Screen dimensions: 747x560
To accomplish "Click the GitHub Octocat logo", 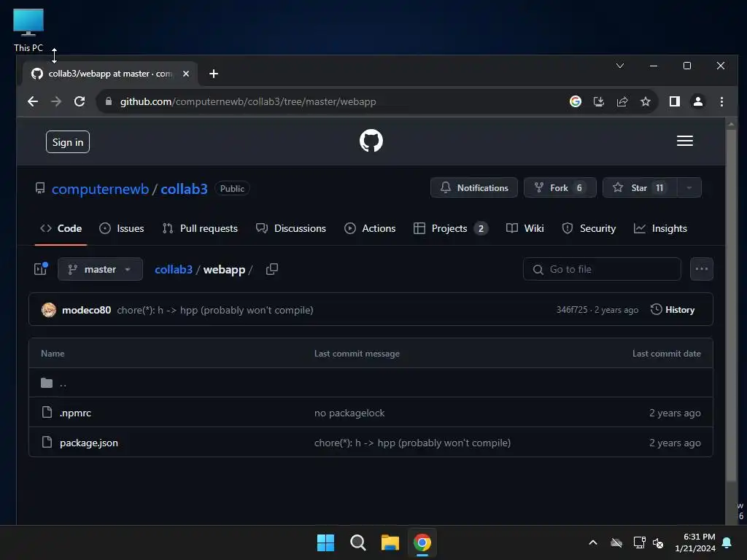I will pyautogui.click(x=371, y=141).
